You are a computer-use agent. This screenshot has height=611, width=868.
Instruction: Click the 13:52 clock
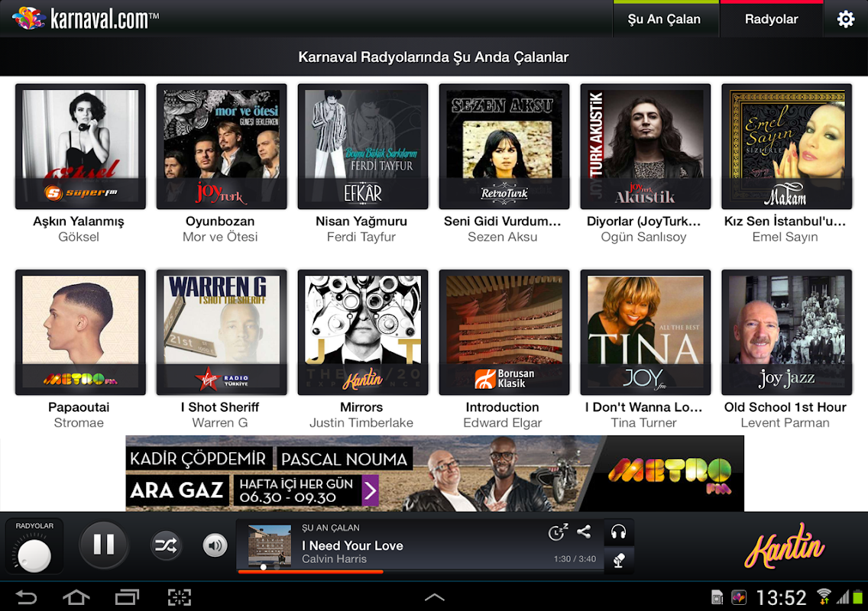pyautogui.click(x=781, y=598)
